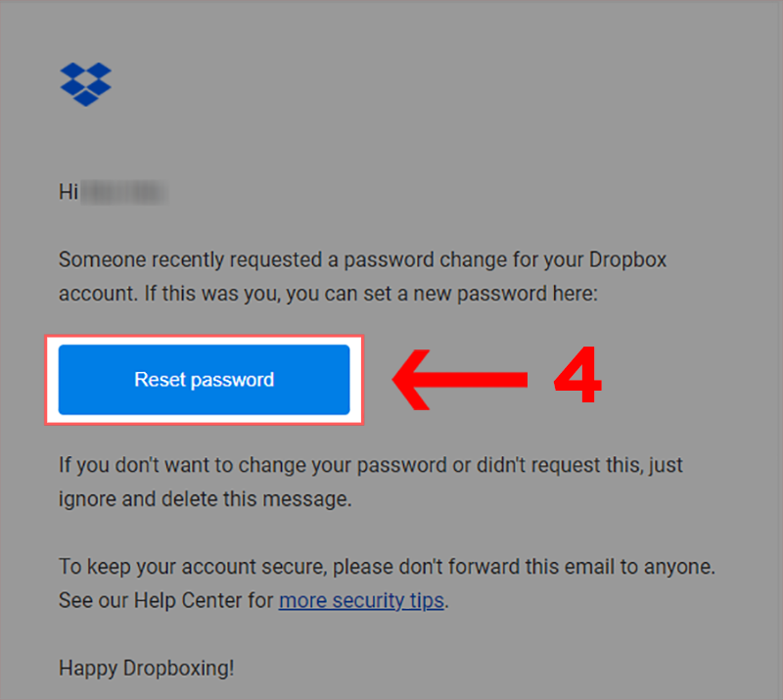
Task: Click the blurred recipient name
Action: pyautogui.click(x=125, y=193)
